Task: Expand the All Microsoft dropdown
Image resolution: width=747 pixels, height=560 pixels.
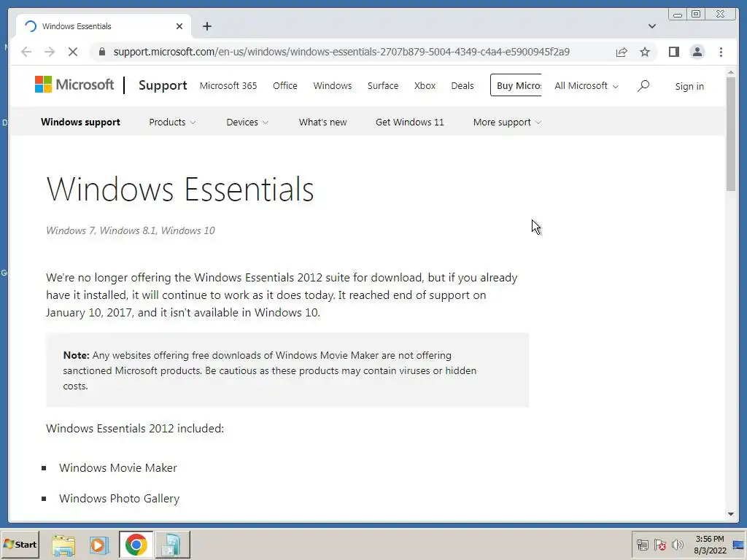Action: (x=587, y=86)
